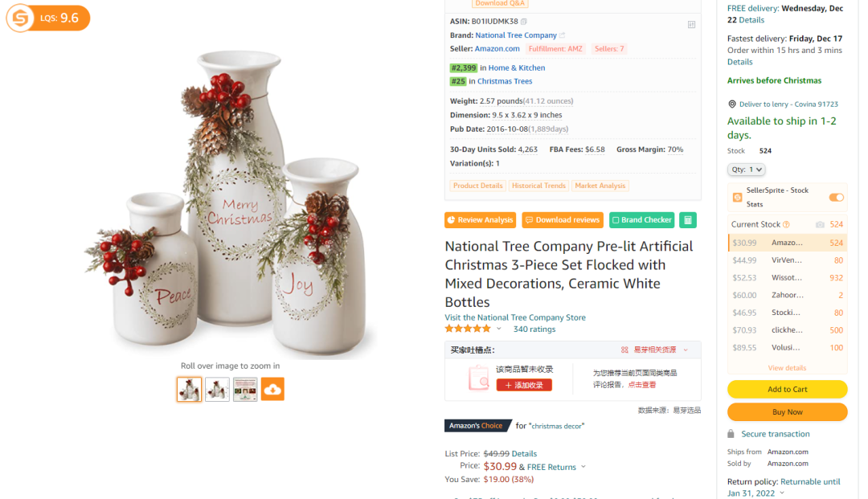Expand the star rating breakdown chevron
Screen dimensions: 868x499
click(x=499, y=329)
